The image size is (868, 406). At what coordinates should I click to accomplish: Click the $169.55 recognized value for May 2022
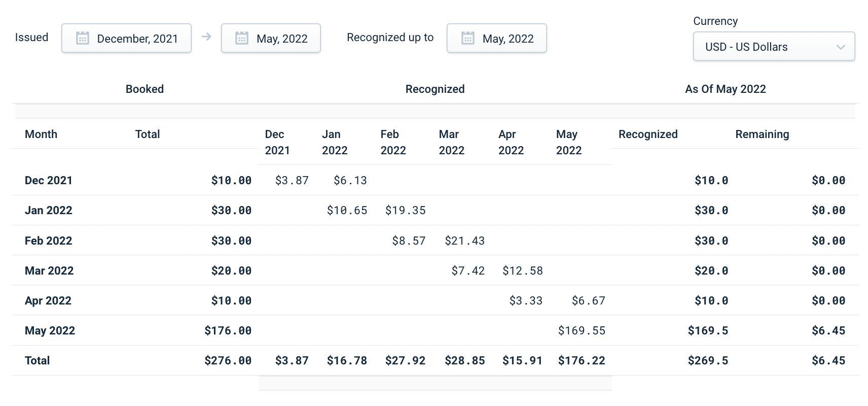tap(581, 330)
